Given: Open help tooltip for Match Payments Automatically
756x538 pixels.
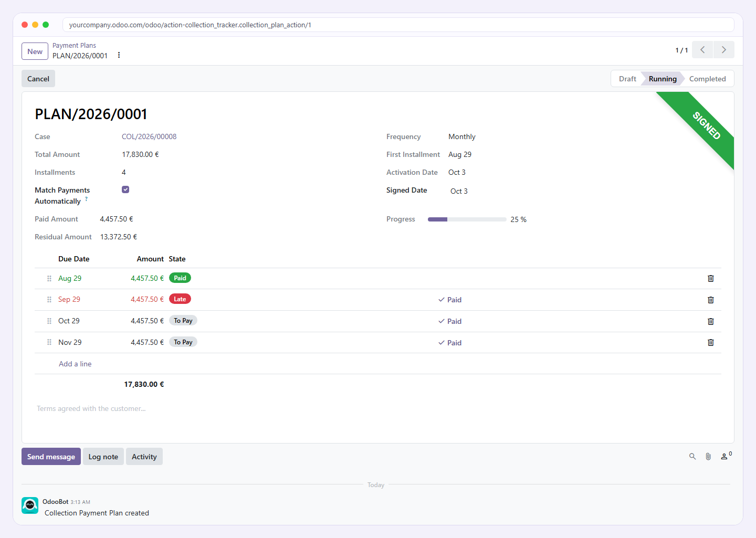Looking at the screenshot, I should 86,199.
